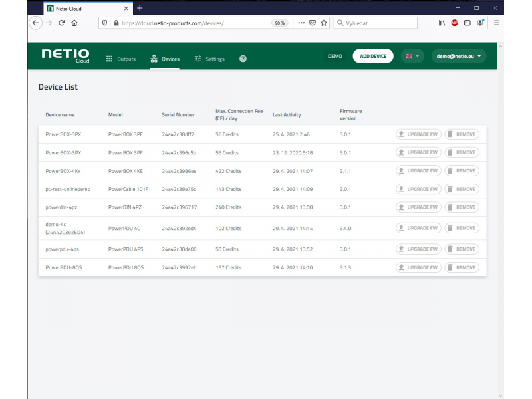532x399 pixels.
Task: Open the help question mark icon
Action: tap(243, 59)
